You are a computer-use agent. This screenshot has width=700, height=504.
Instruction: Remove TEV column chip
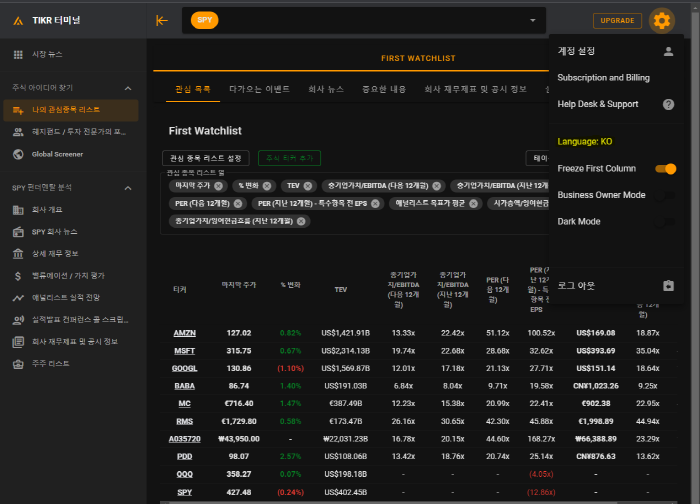click(x=308, y=186)
